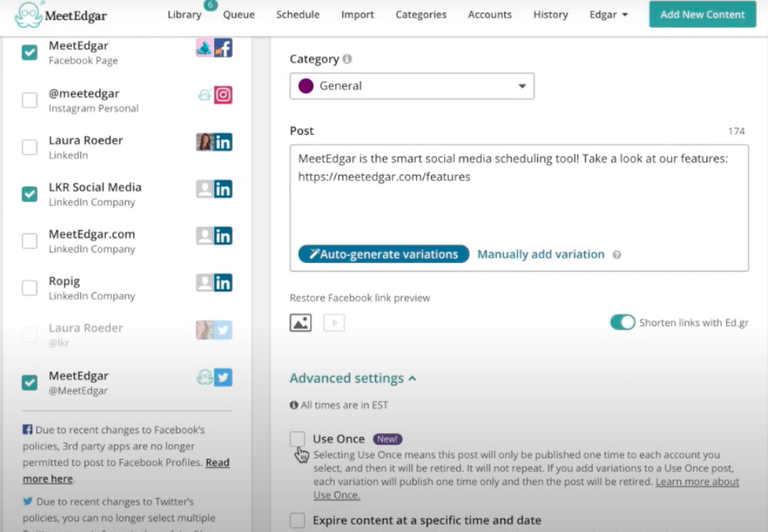768x532 pixels.
Task: Open the Import tab
Action: click(357, 15)
